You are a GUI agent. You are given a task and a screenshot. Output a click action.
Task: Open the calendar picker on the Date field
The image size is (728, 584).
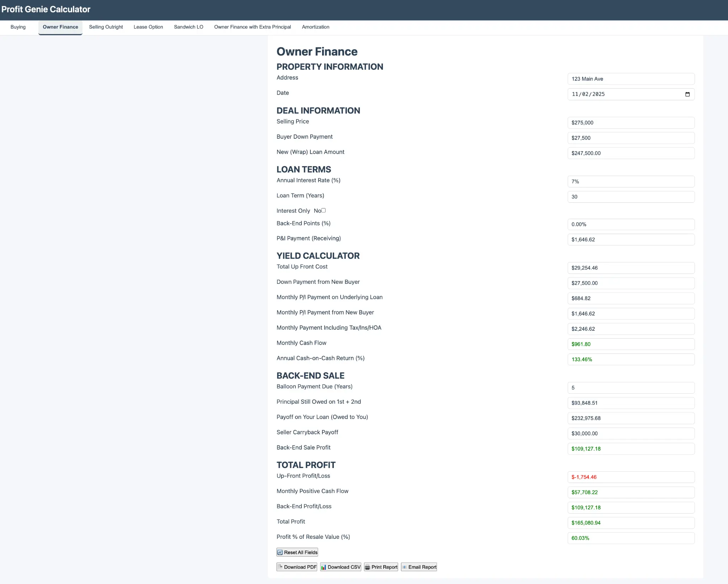[687, 94]
